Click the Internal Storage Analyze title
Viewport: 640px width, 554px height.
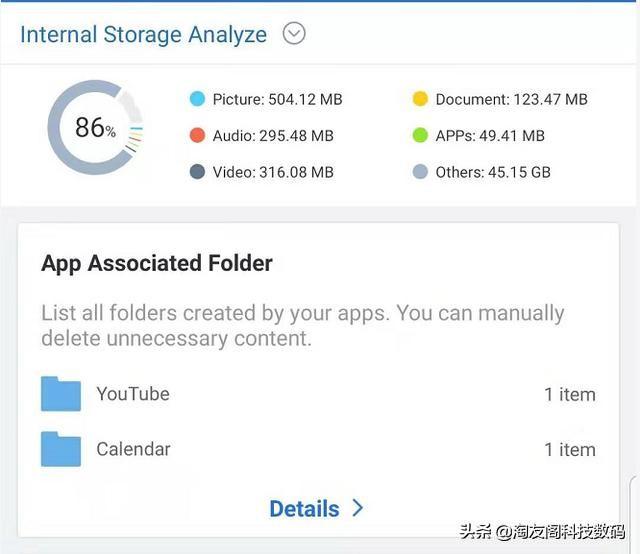[143, 35]
